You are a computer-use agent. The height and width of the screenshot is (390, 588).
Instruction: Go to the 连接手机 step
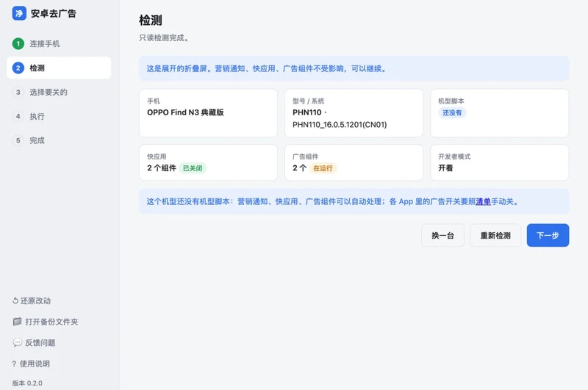click(x=59, y=44)
